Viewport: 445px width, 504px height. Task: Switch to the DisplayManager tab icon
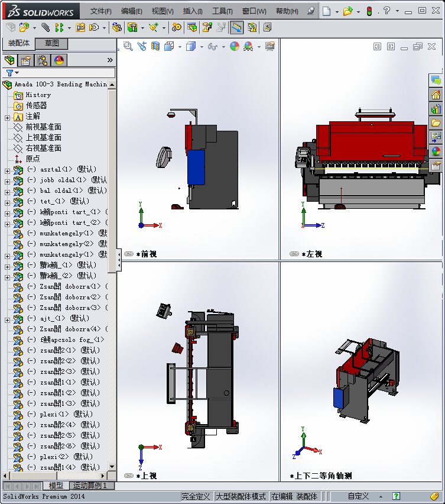59,60
